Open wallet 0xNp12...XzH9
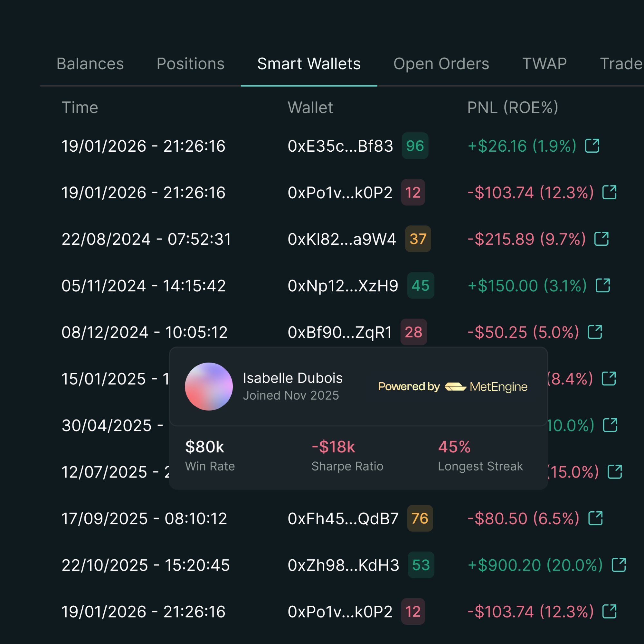The height and width of the screenshot is (644, 644). tap(343, 286)
